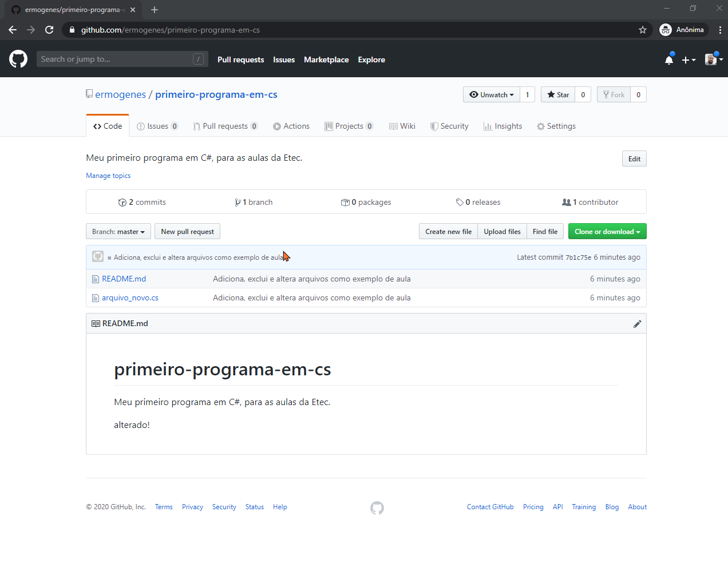Screen dimensions: 728x563
Task: Open the Wiki tab
Action: pyautogui.click(x=402, y=126)
